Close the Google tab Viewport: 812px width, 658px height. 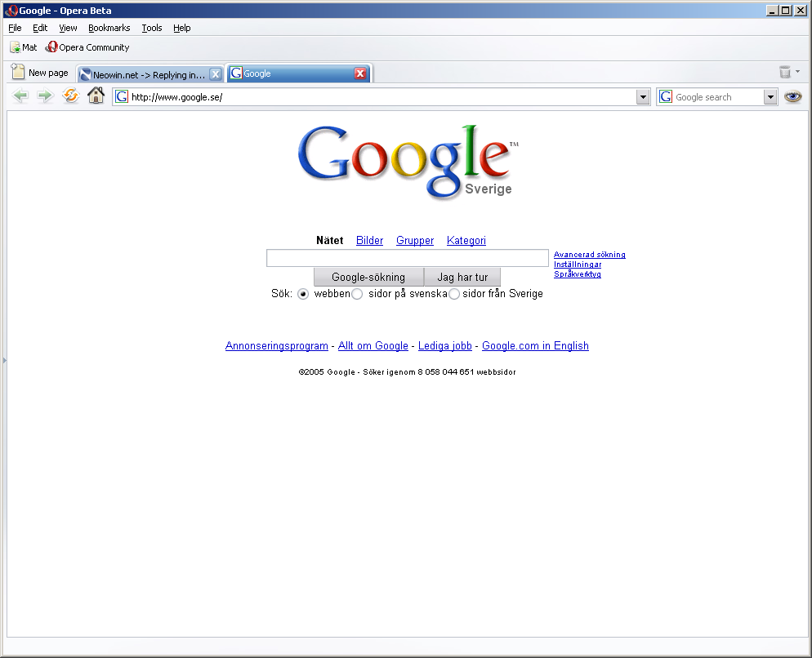(360, 73)
